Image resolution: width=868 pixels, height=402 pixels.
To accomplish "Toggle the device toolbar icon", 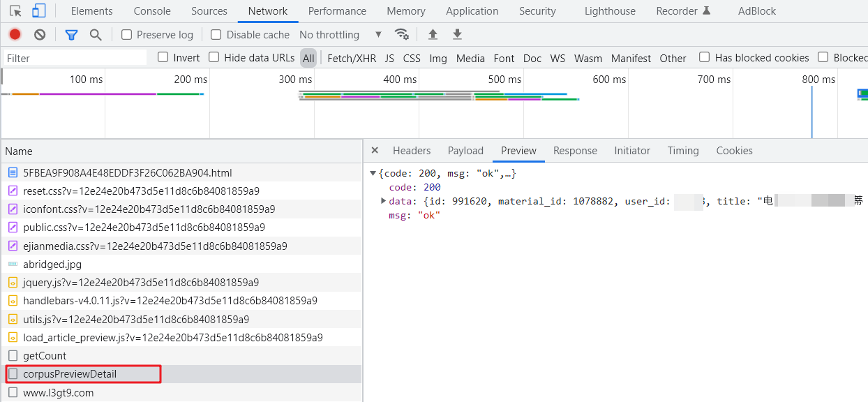I will [38, 11].
